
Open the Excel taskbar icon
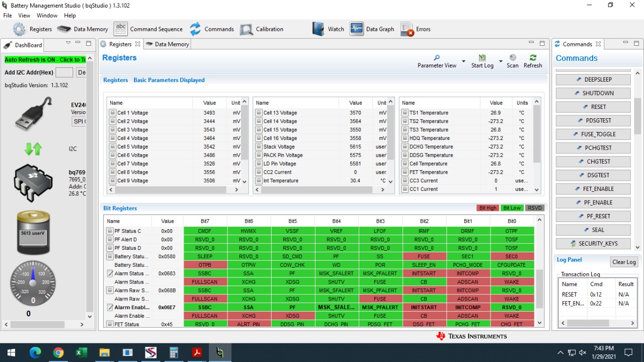pos(80,352)
